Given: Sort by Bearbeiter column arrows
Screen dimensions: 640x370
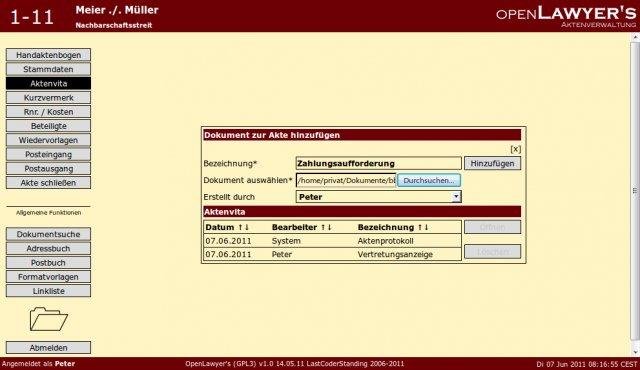Looking at the screenshot, I should (x=326, y=227).
